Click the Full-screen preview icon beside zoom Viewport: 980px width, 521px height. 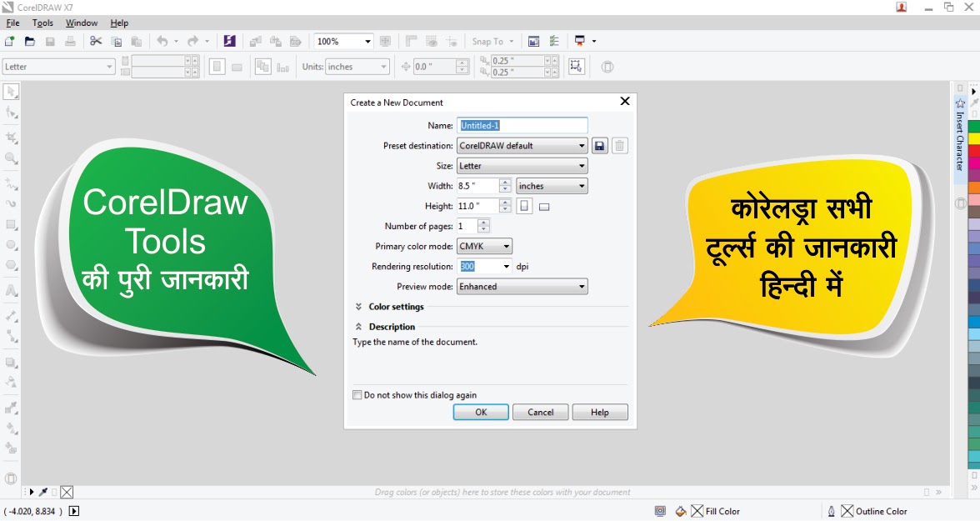pos(386,42)
